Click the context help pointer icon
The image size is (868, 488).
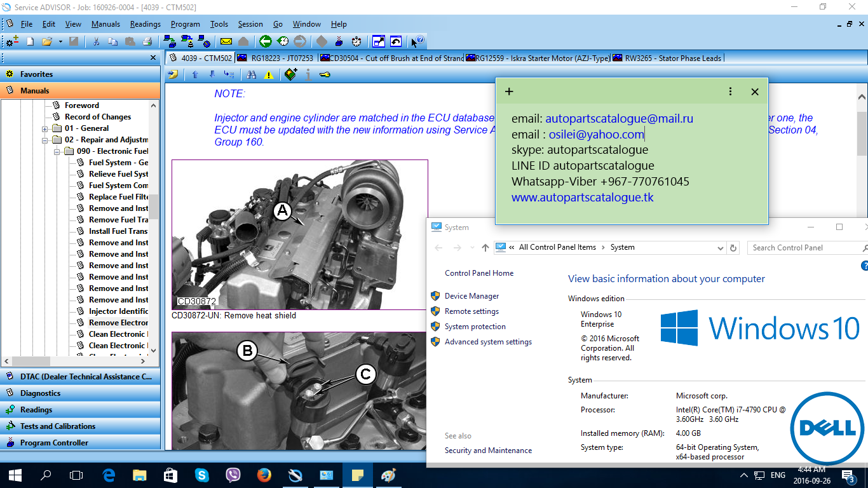click(x=417, y=42)
